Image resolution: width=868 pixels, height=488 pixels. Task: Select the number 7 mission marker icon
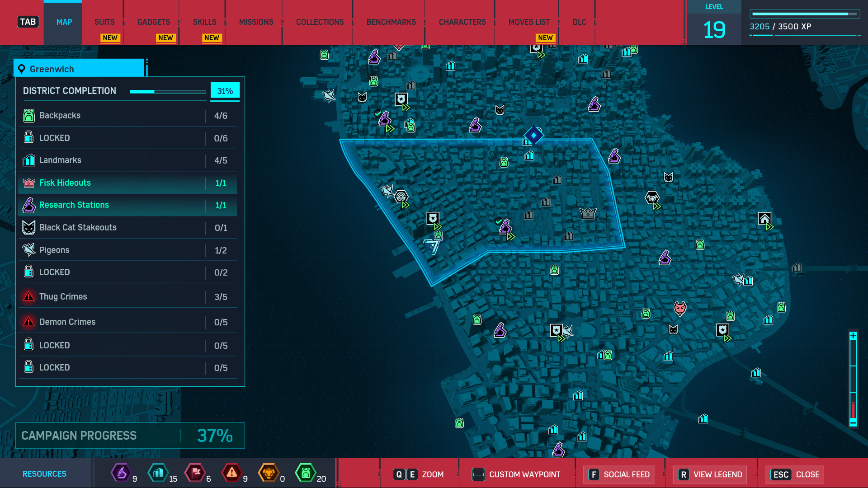[x=433, y=246]
